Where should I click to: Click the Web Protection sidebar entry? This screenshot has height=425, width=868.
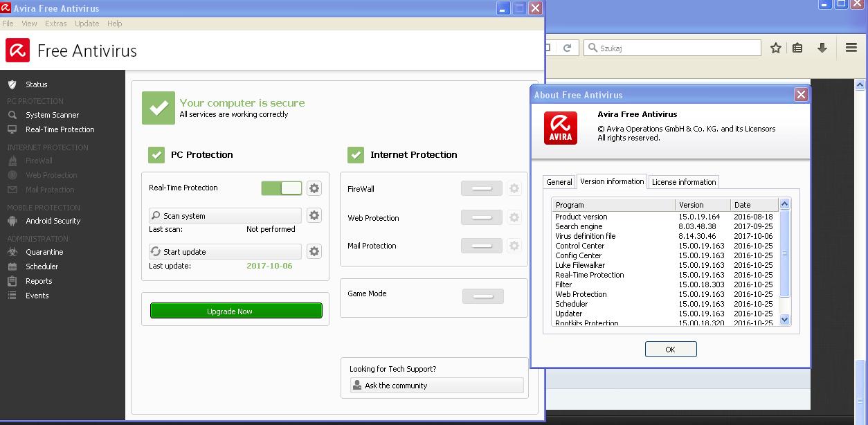51,175
